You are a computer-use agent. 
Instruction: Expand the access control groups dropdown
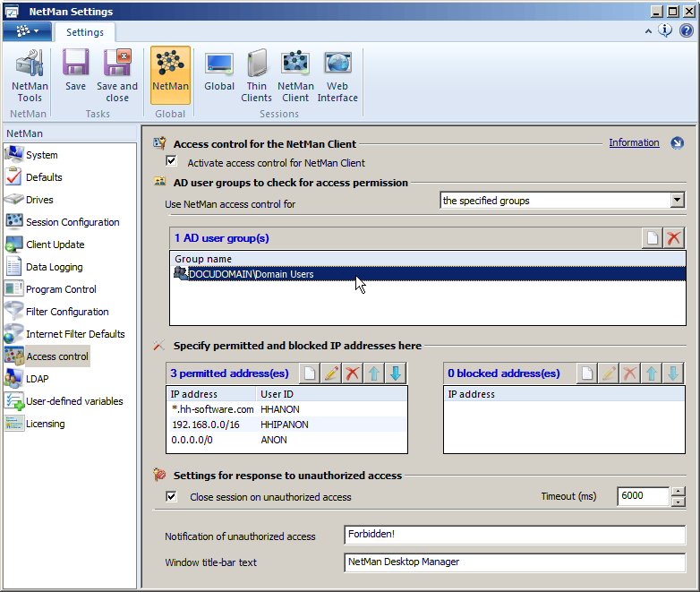678,200
